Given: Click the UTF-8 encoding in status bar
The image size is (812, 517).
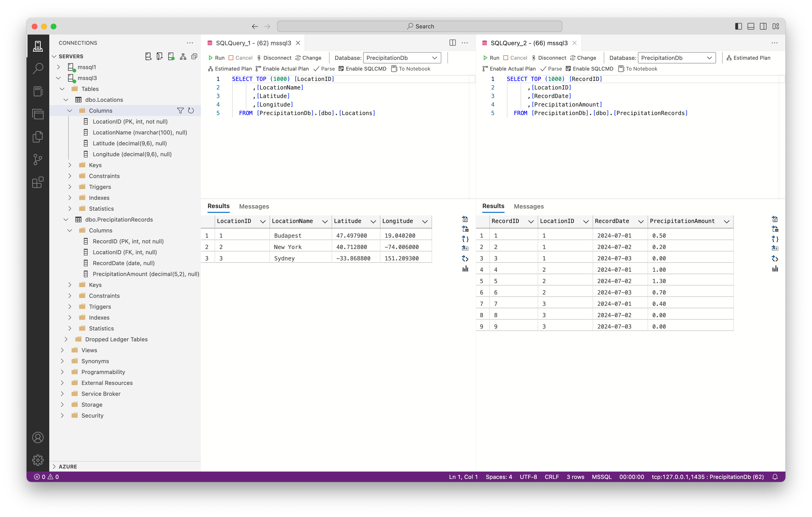Looking at the screenshot, I should 528,477.
